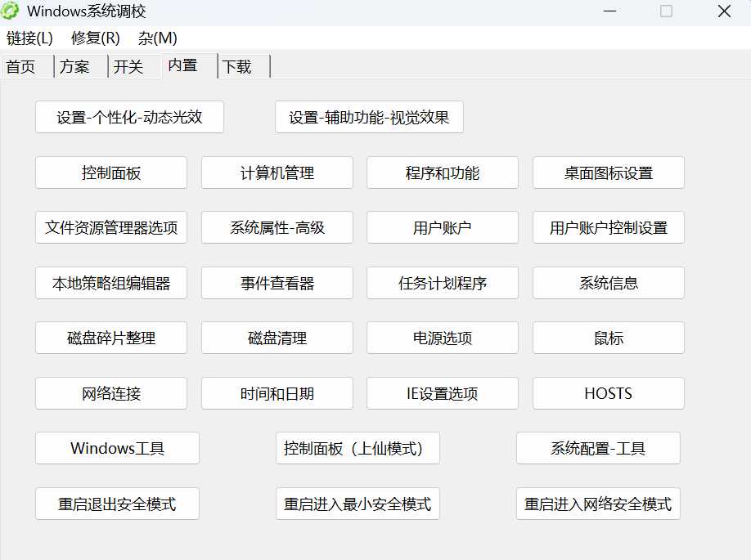Open 网络连接
The width and height of the screenshot is (751, 560).
[x=111, y=393]
